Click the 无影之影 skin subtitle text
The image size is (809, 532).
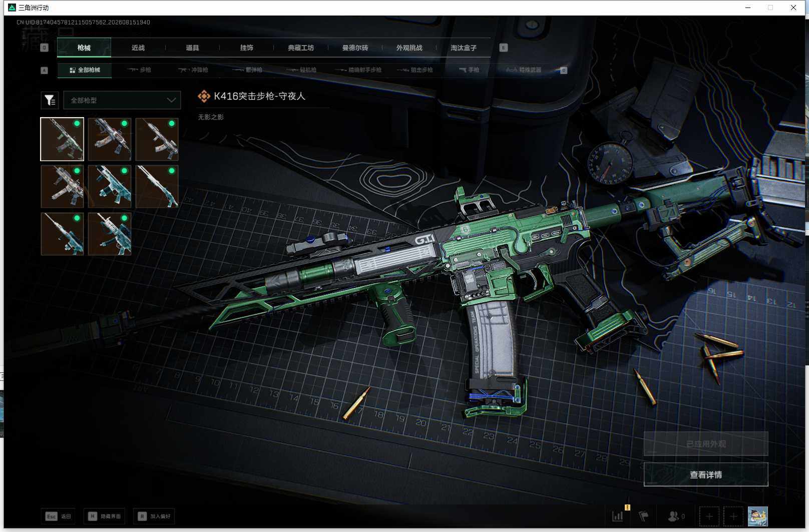click(x=211, y=117)
